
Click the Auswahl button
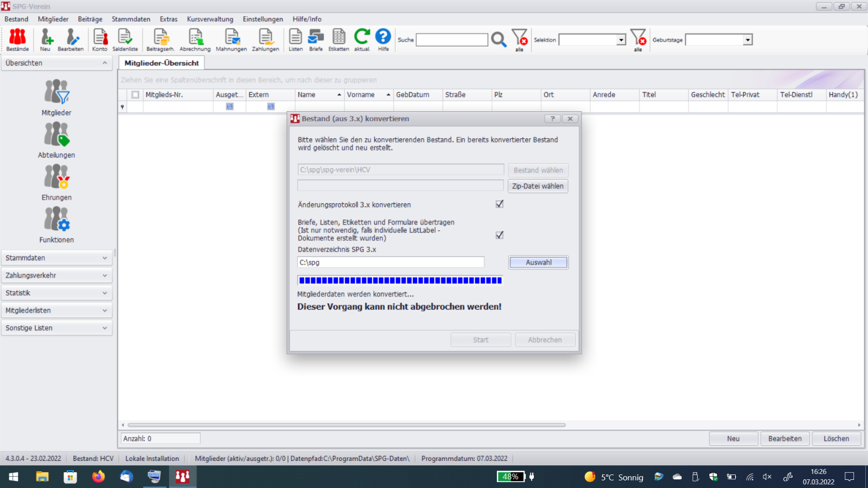tap(538, 262)
